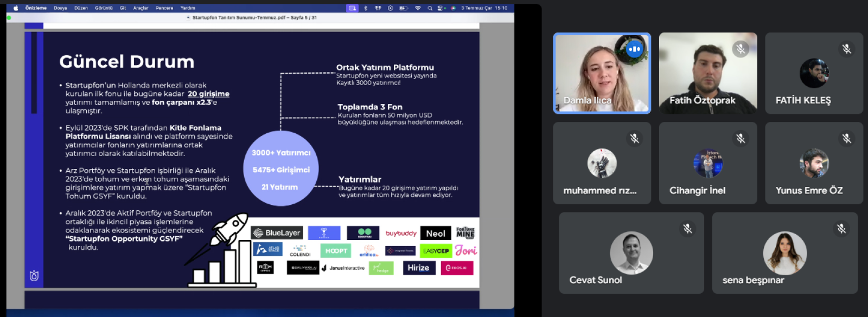Select Damla Ilıca's video tile
The image size is (868, 317).
point(602,73)
